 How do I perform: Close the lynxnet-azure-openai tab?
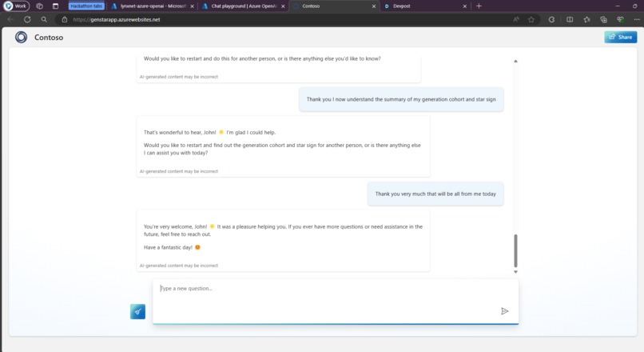192,6
